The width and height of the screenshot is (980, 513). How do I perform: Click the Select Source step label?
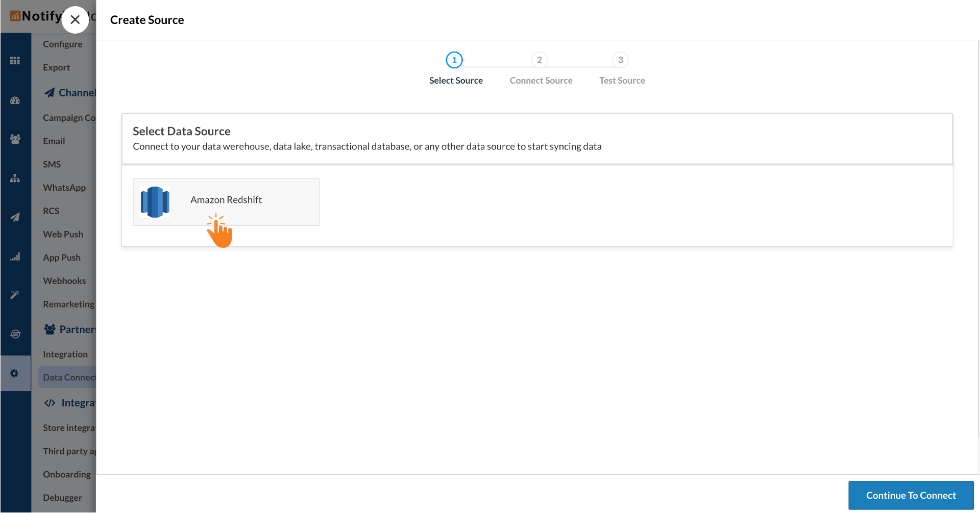click(456, 81)
